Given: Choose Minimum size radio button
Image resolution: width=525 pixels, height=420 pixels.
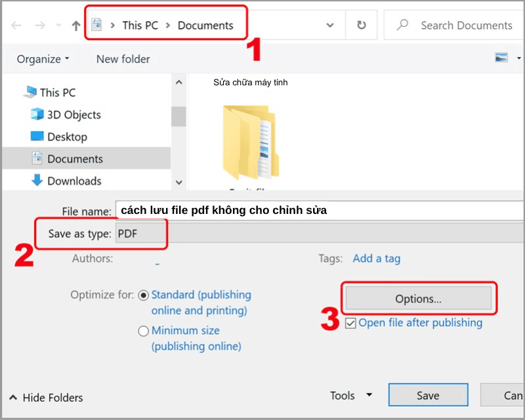Looking at the screenshot, I should coord(144,331).
